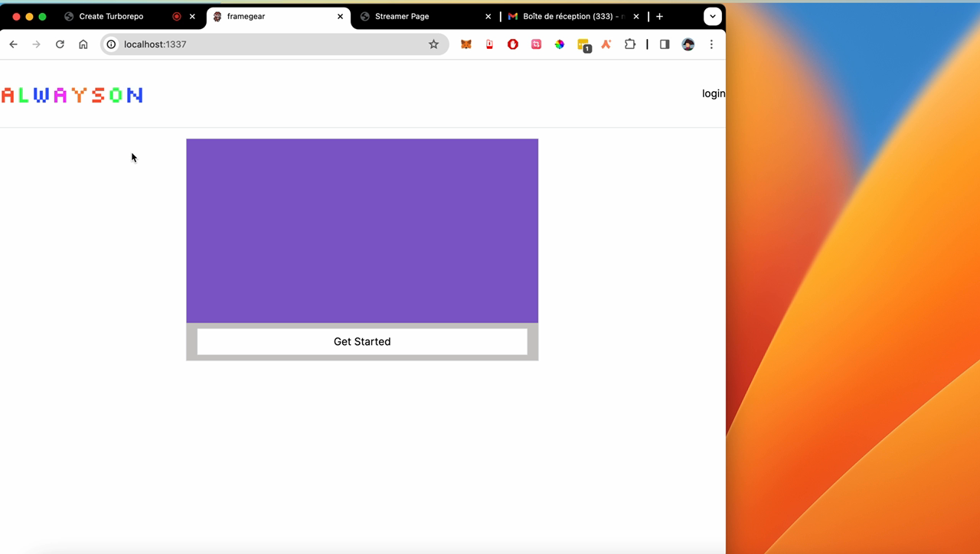Click the MetaMask fox extension icon
Image resolution: width=980 pixels, height=554 pixels.
(465, 44)
